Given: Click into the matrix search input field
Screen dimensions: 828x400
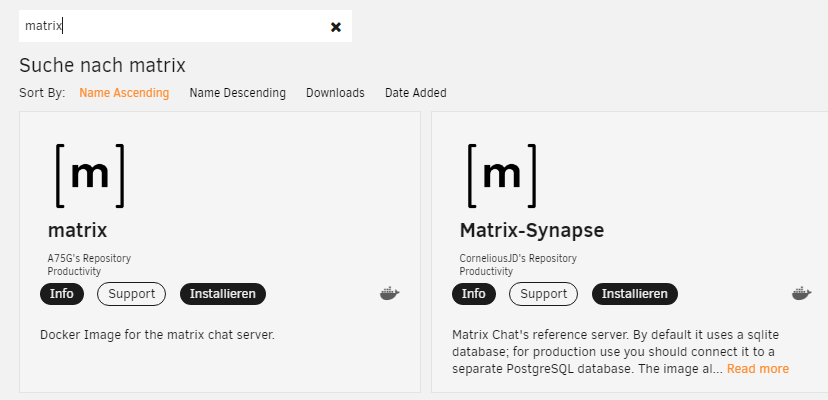Looking at the screenshot, I should (x=174, y=26).
